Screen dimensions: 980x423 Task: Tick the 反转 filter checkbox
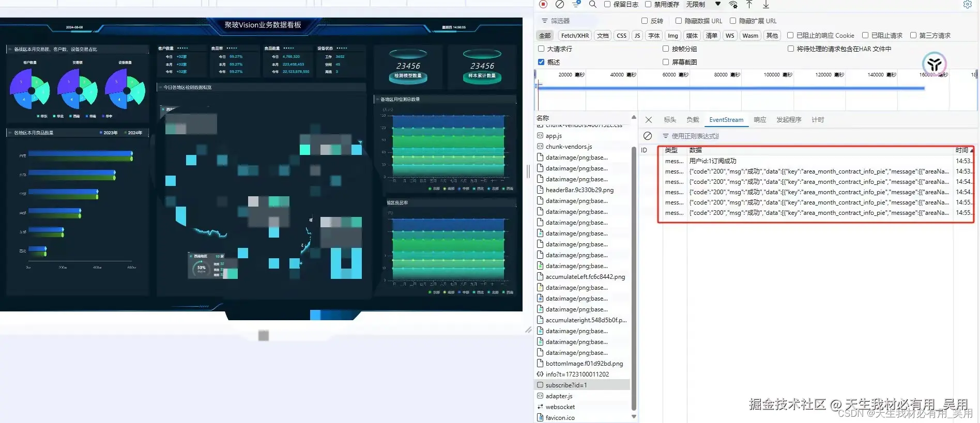pyautogui.click(x=645, y=21)
